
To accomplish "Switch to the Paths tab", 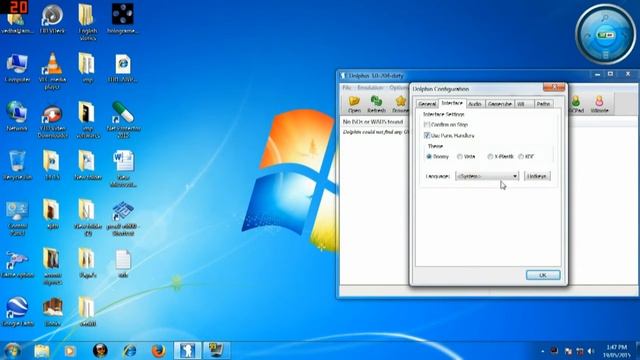I will tap(543, 104).
